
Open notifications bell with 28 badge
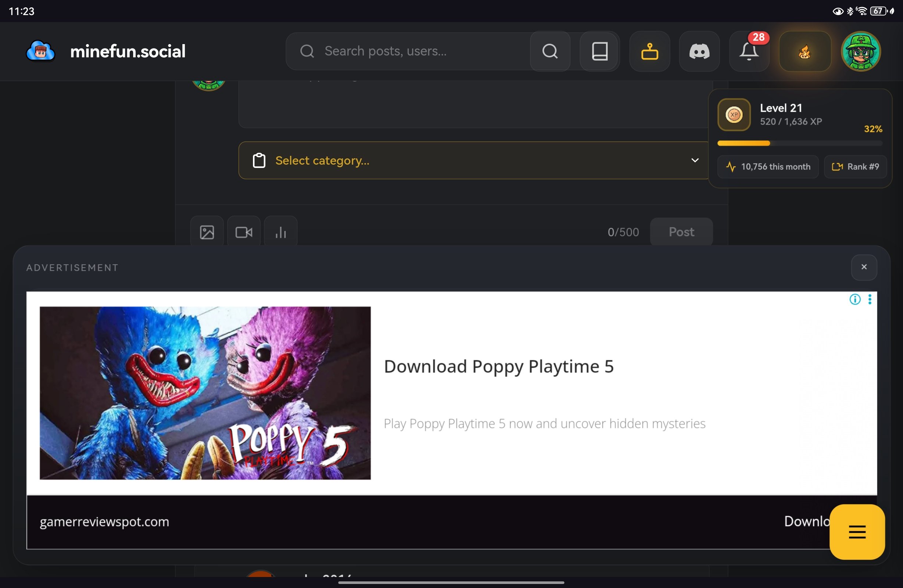(x=749, y=51)
